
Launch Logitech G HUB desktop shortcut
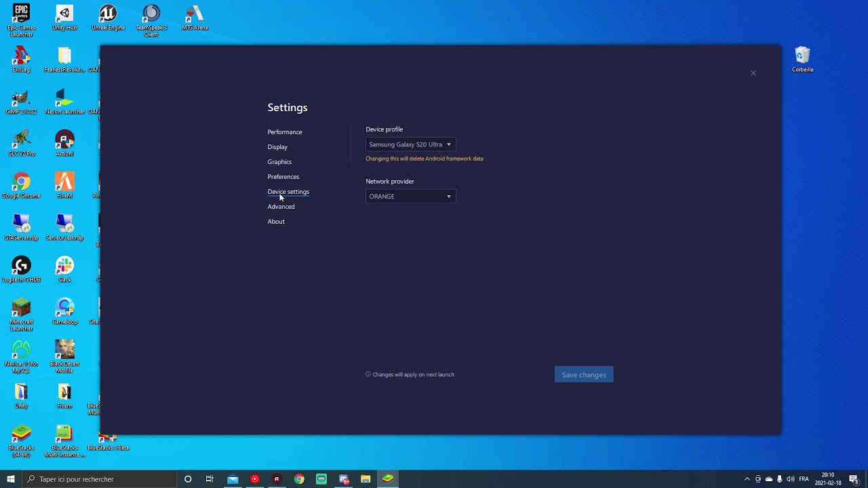click(21, 270)
